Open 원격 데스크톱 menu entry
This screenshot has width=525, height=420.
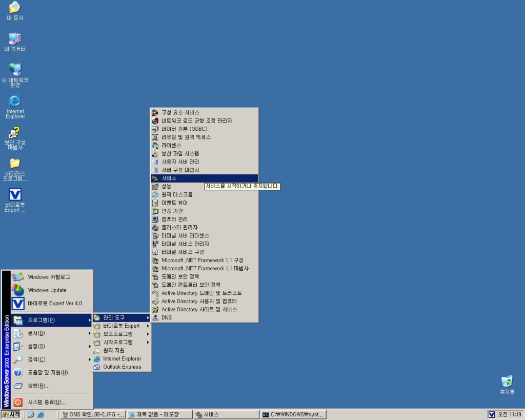tap(204, 194)
